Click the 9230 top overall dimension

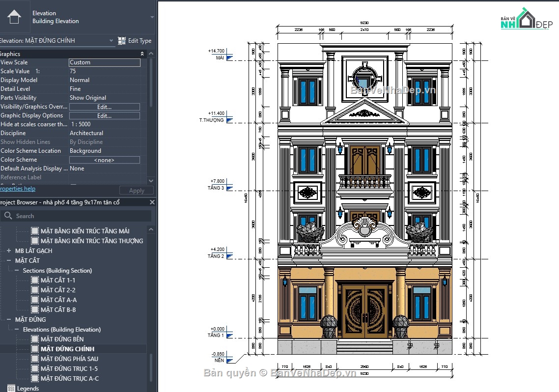364,23
